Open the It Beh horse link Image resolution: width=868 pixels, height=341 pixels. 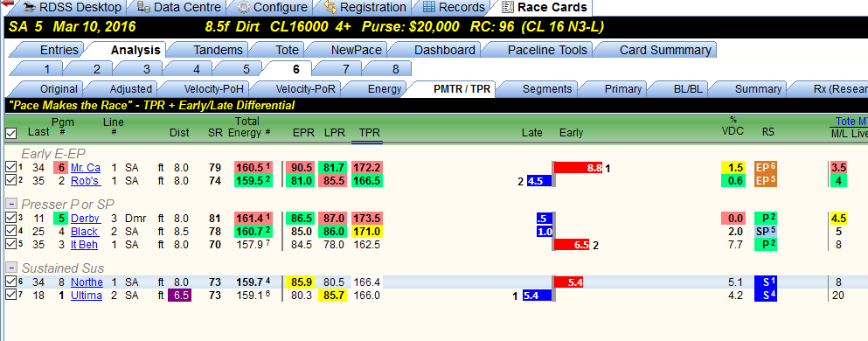coord(85,245)
